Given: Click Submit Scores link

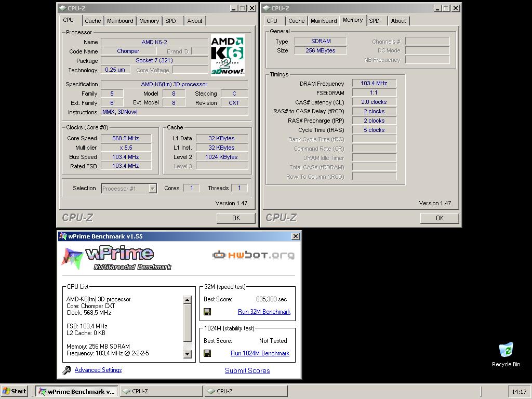Looking at the screenshot, I should (x=247, y=370).
